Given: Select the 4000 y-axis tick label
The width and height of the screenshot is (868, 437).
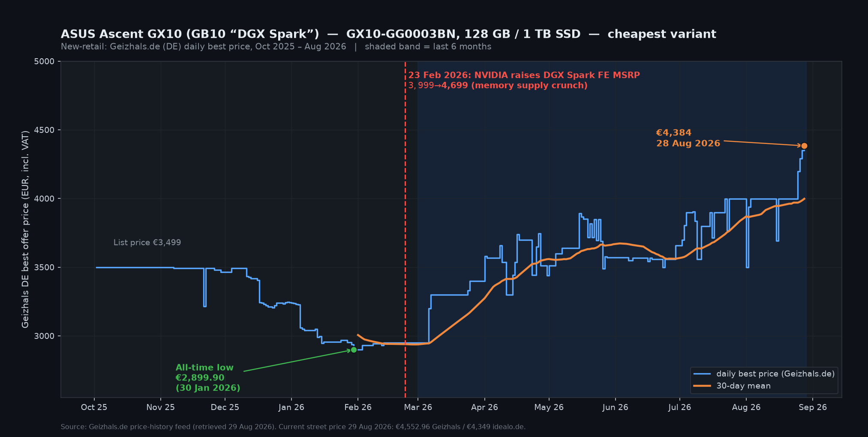Looking at the screenshot, I should click(44, 199).
